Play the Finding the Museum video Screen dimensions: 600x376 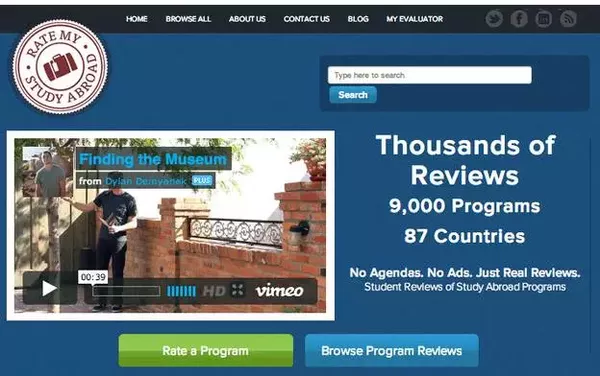(49, 288)
